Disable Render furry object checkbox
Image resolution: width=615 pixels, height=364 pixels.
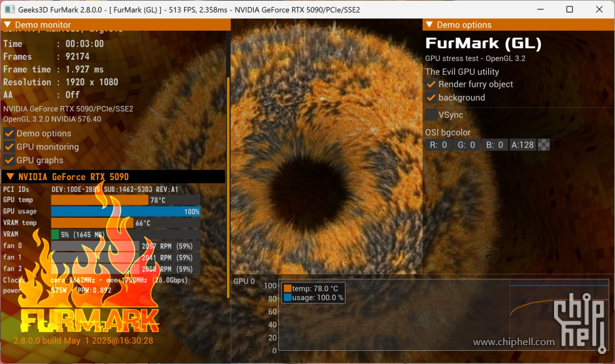pos(431,84)
